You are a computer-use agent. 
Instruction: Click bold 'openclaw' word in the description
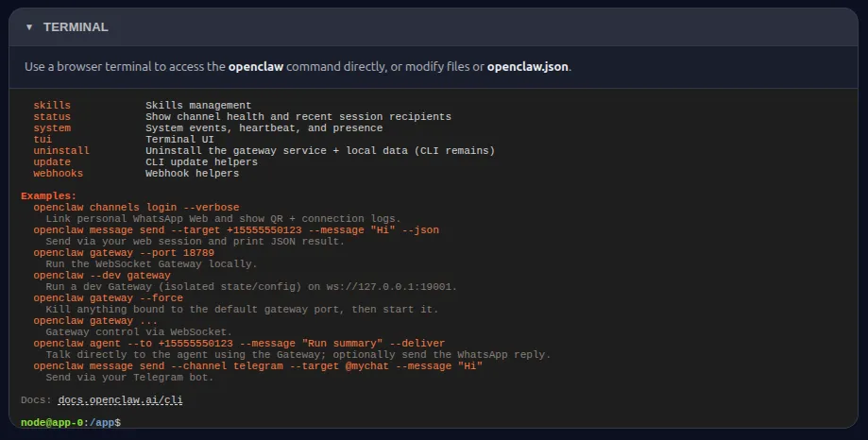[256, 66]
